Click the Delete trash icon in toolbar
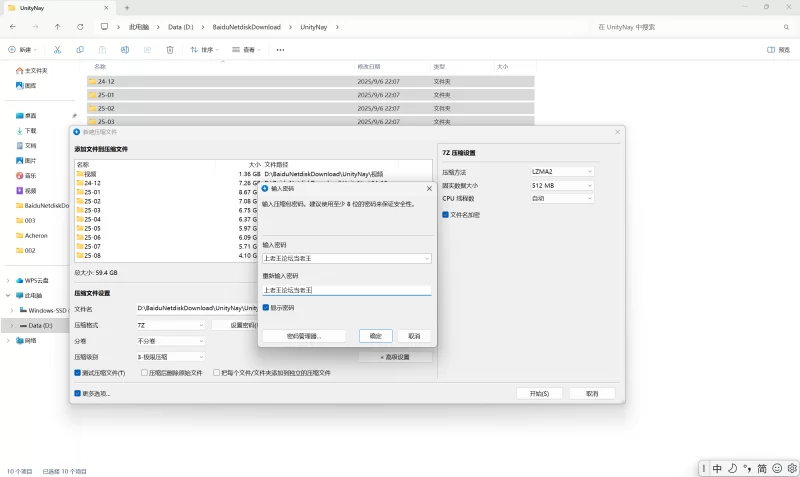Screen dimensions: 800x477 click(x=169, y=49)
